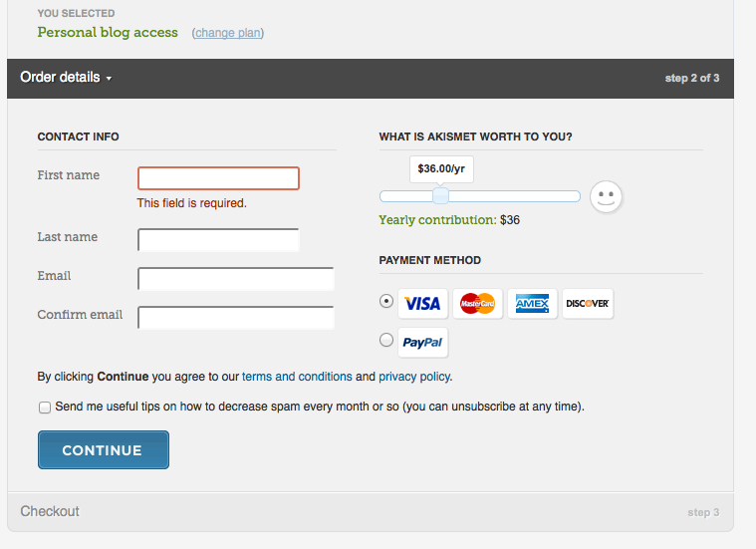Viewport: 756px width, 549px height.
Task: Select the credit card payment radio button
Action: [x=386, y=301]
